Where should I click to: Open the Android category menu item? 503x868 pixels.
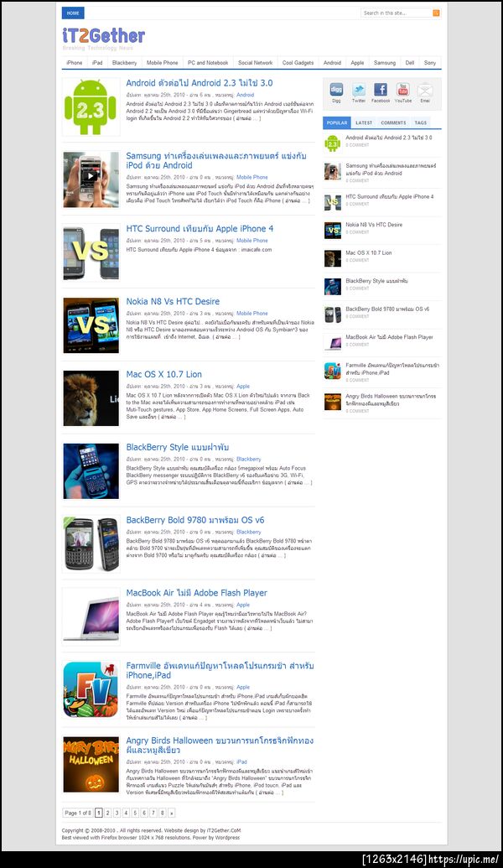tap(332, 63)
